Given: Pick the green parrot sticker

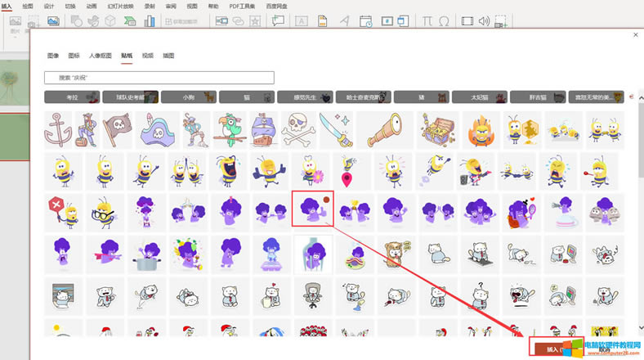Looking at the screenshot, I should pyautogui.click(x=230, y=128).
